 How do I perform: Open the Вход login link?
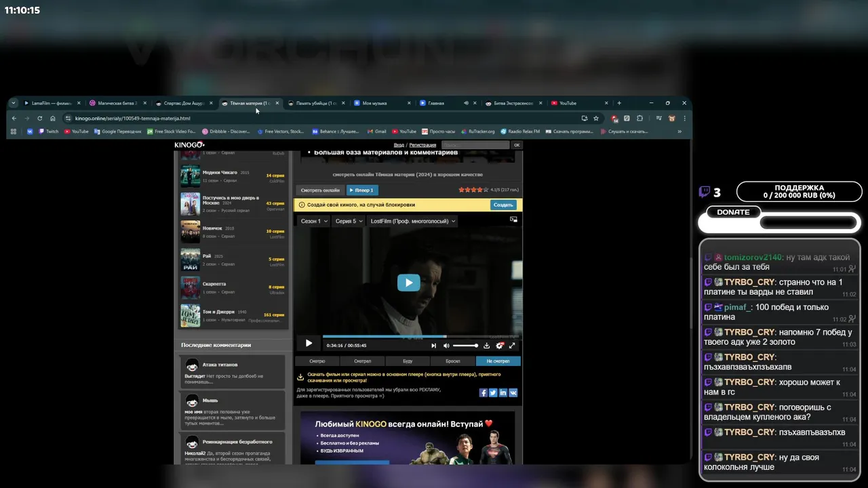pyautogui.click(x=399, y=145)
